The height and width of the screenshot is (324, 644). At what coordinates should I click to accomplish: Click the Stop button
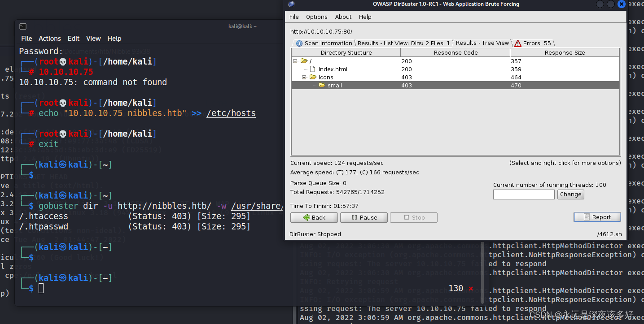(x=414, y=217)
